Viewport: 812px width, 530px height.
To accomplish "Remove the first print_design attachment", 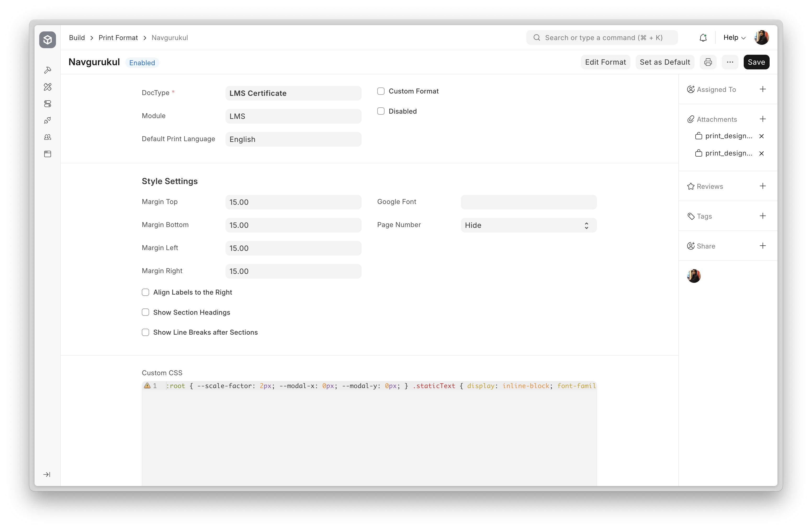I will pyautogui.click(x=762, y=136).
